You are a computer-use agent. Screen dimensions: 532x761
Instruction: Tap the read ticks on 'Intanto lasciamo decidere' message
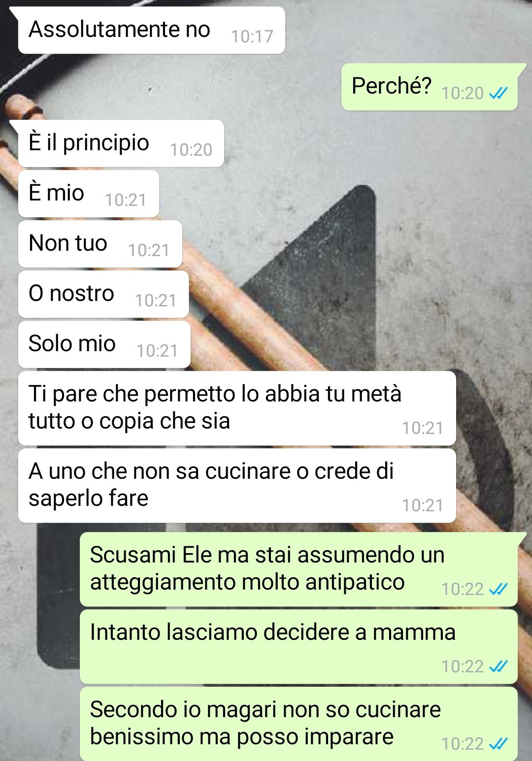[498, 666]
